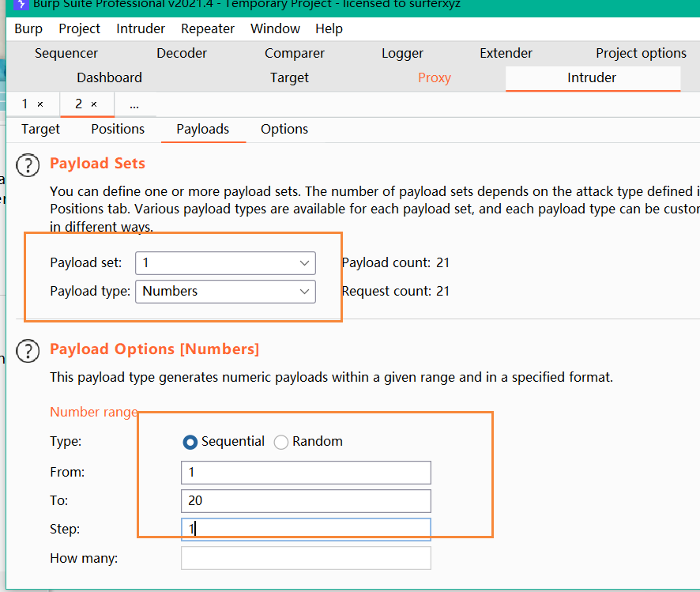Close Intruder attack tab 2
Screen dimensions: 700x592
[94, 104]
